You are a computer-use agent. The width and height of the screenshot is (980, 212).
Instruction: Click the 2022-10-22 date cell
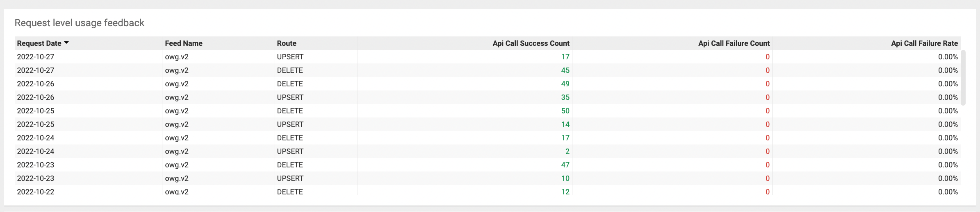[x=36, y=192]
